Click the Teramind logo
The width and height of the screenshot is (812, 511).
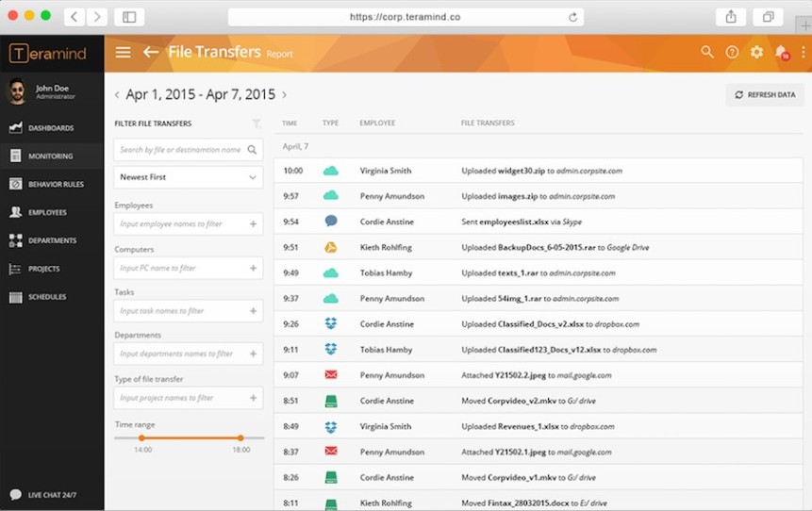[48, 54]
